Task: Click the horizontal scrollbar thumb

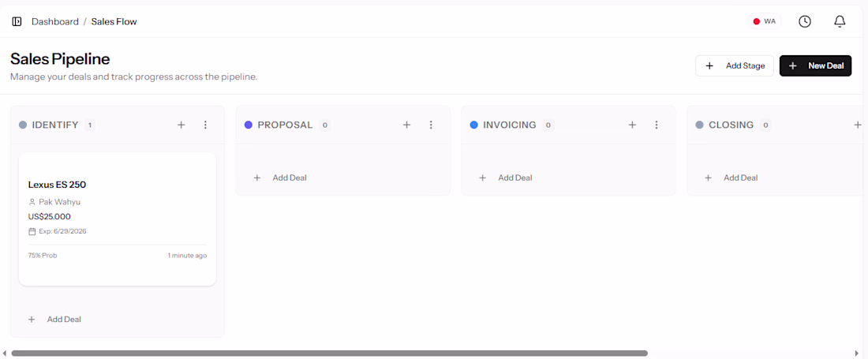Action: [x=329, y=353]
